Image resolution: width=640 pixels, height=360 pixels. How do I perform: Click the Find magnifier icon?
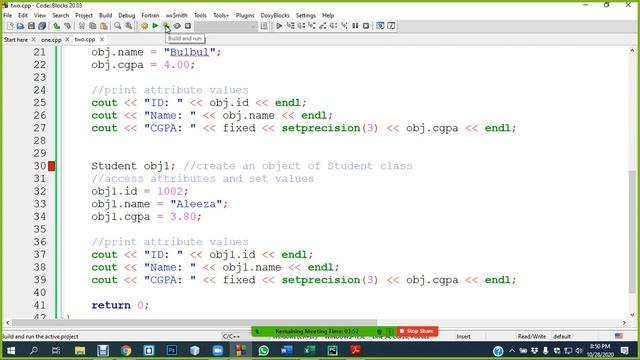pyautogui.click(x=118, y=26)
